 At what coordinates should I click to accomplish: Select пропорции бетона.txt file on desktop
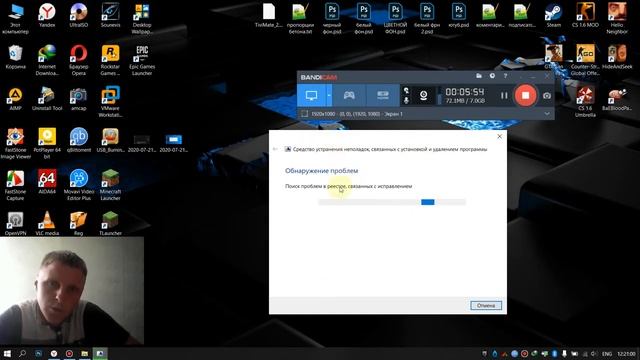click(300, 18)
